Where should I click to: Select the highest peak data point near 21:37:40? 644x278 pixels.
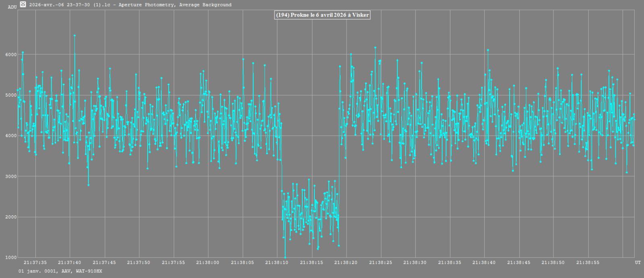click(x=74, y=35)
